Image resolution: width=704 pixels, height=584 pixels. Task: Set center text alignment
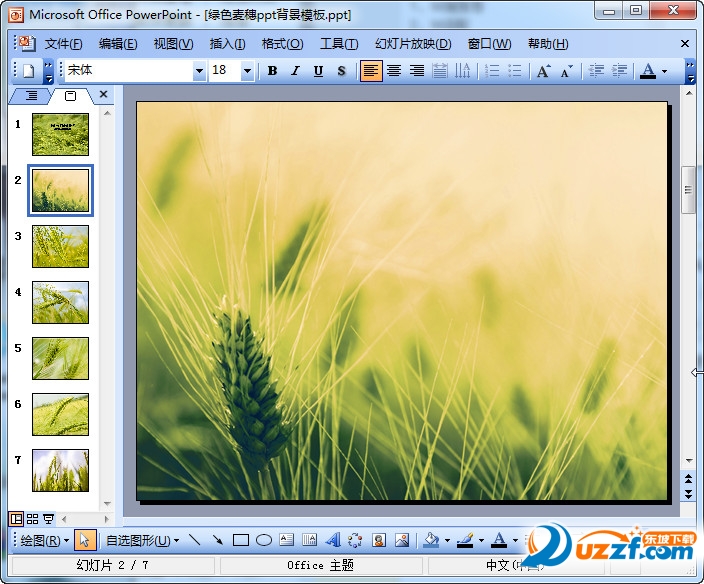point(394,71)
